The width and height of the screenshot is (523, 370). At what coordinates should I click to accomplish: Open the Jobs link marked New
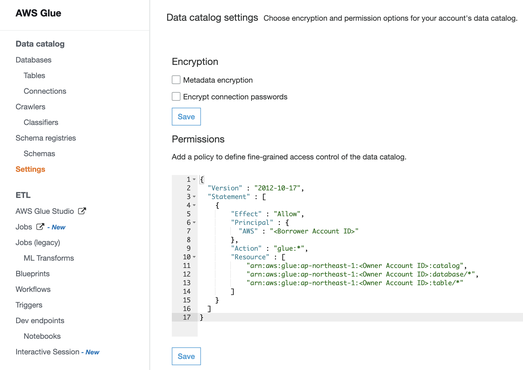click(x=24, y=227)
